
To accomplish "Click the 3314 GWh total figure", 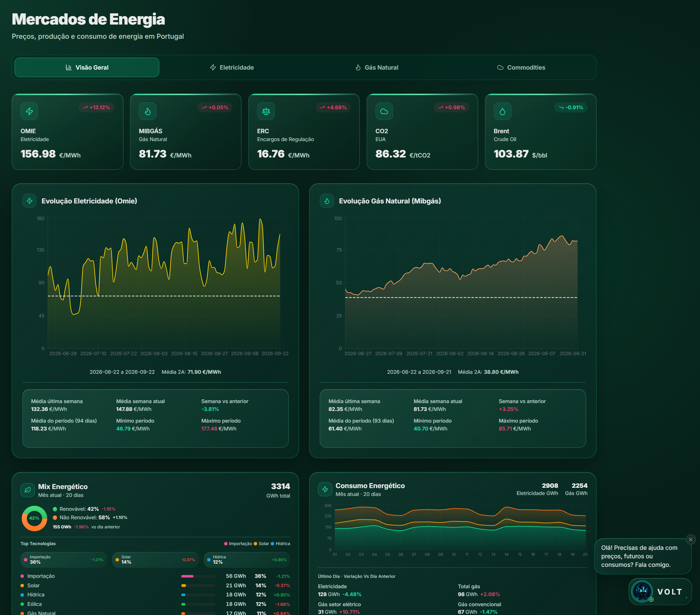I will (x=280, y=487).
